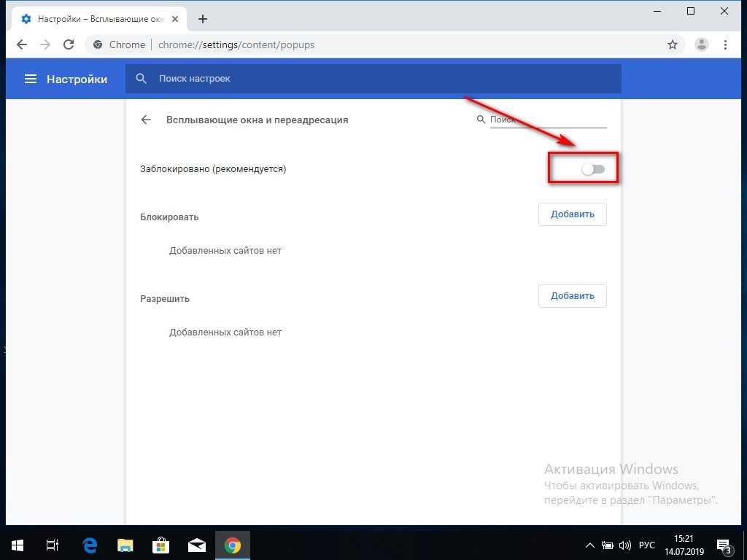Open the Action Center notifications icon
The image size is (747, 560).
tap(724, 546)
